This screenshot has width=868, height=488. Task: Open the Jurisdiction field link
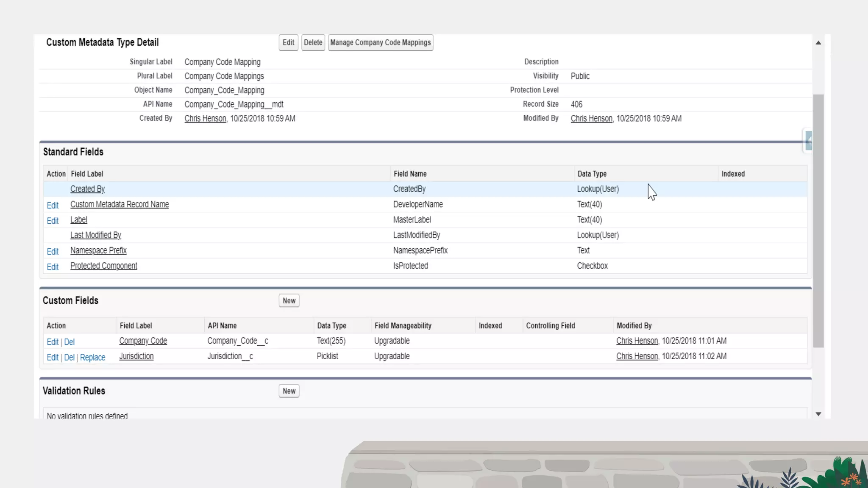136,356
